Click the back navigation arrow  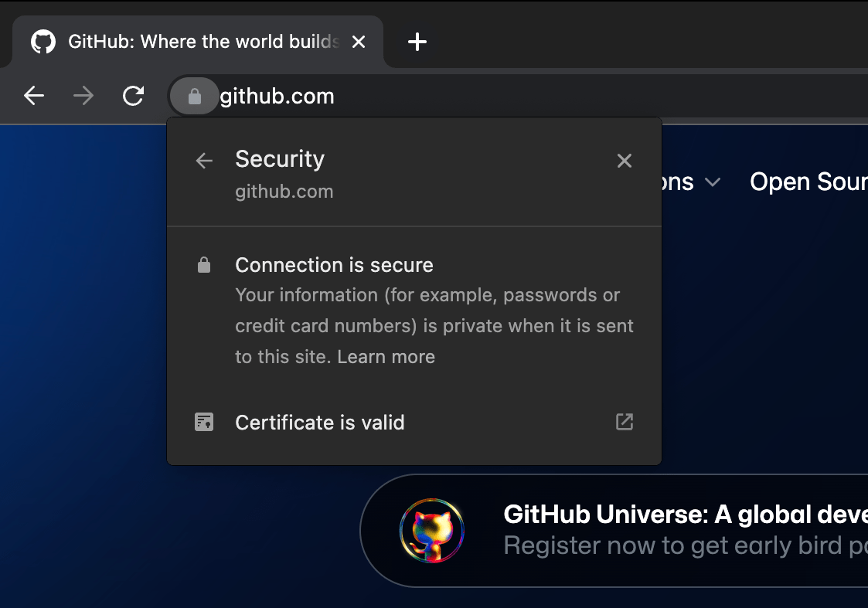[33, 95]
